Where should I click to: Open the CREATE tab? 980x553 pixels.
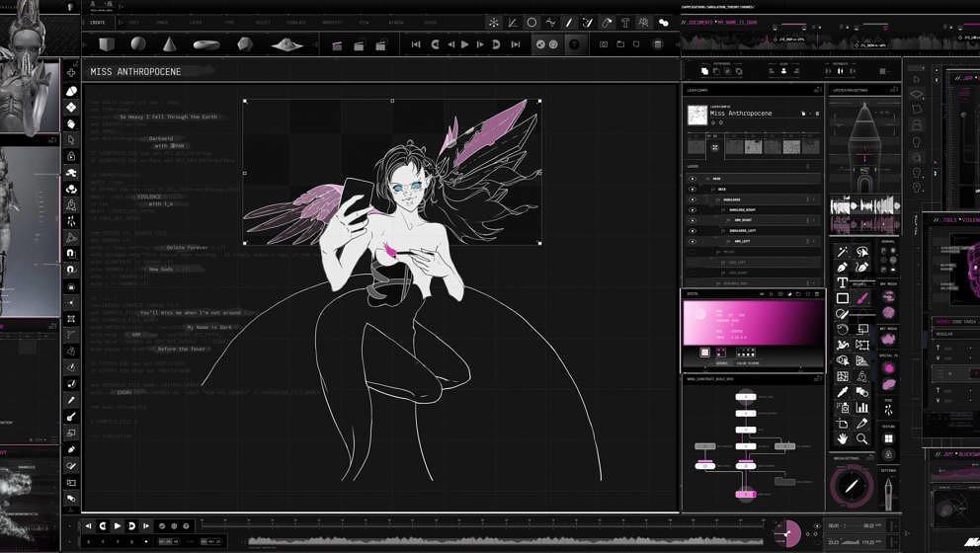[x=97, y=22]
